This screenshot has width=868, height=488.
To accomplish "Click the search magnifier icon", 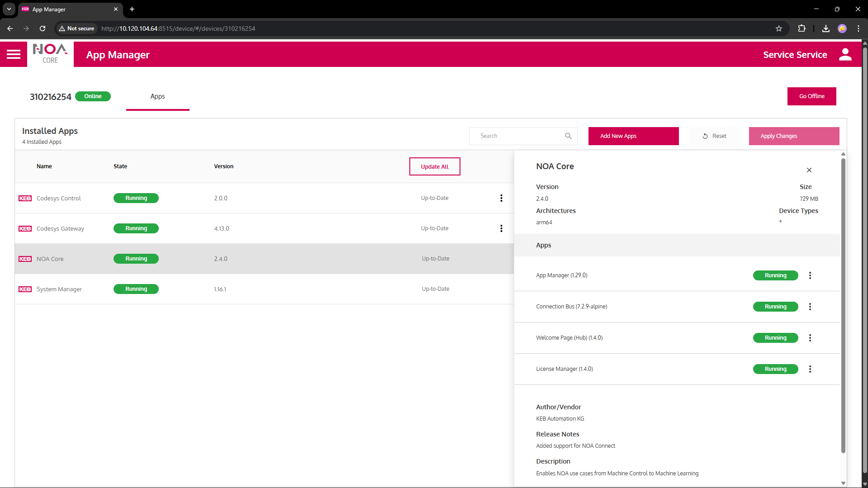I will point(568,136).
